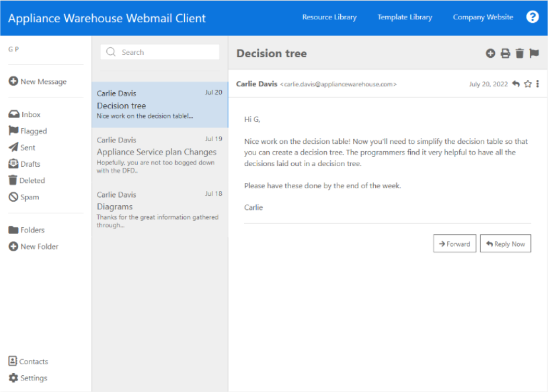Click the Contacts address book icon
548x392 pixels.
click(13, 361)
